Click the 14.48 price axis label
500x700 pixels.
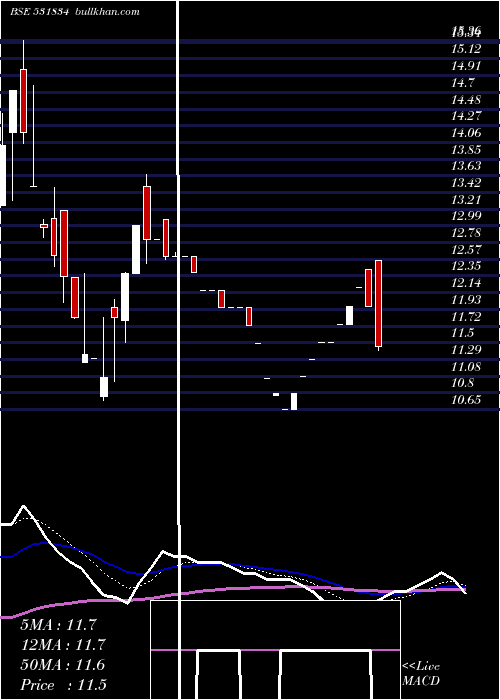click(466, 100)
